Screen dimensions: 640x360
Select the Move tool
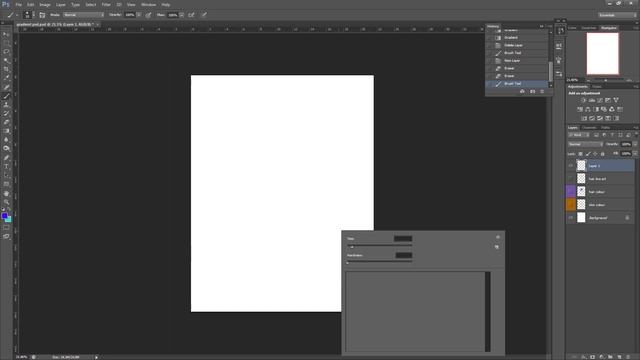[x=6, y=35]
